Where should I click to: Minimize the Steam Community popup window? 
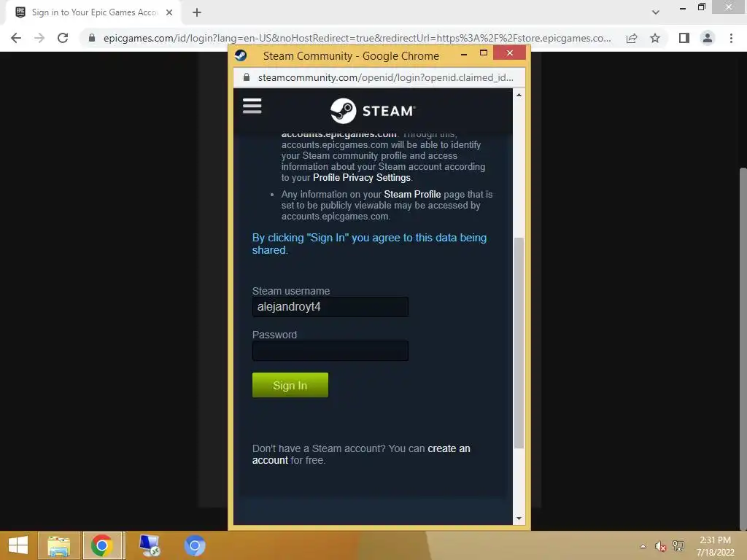pyautogui.click(x=463, y=54)
